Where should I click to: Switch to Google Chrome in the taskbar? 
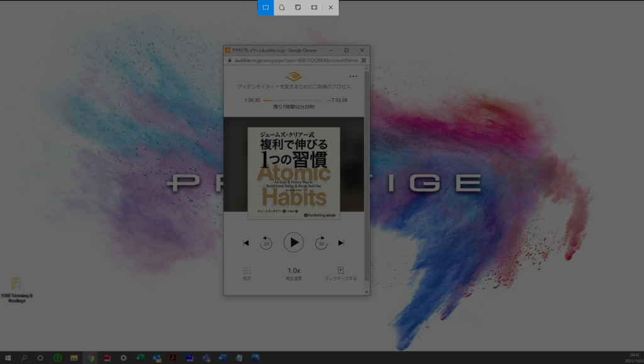[x=91, y=358]
